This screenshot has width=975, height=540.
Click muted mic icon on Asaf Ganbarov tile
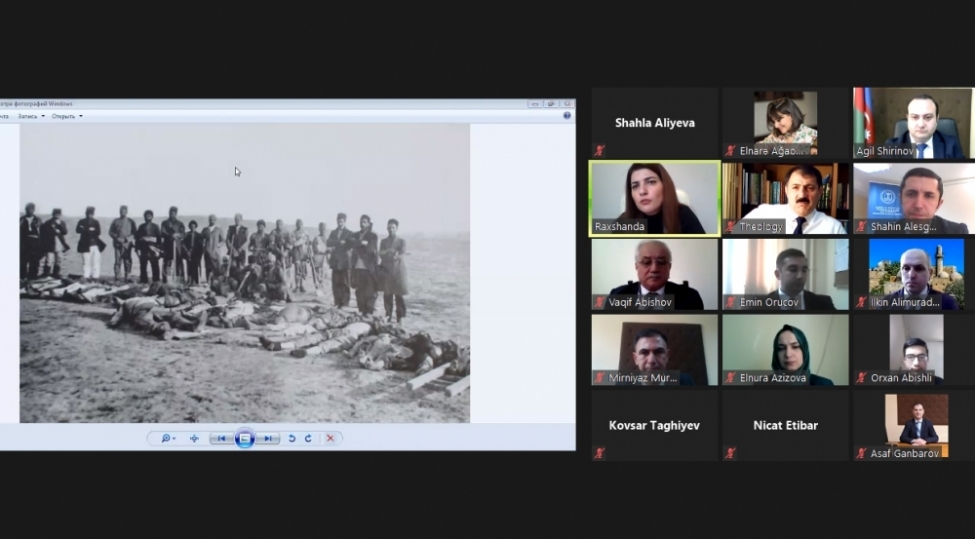coord(861,454)
